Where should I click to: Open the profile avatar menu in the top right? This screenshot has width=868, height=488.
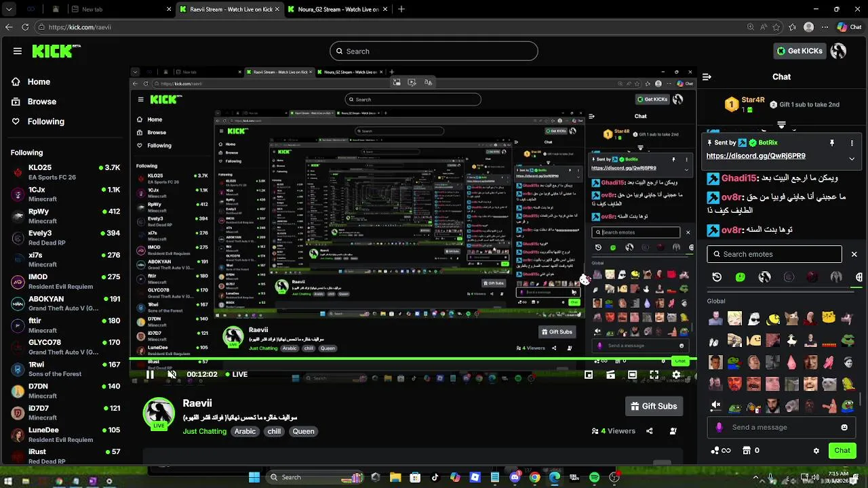pos(839,51)
